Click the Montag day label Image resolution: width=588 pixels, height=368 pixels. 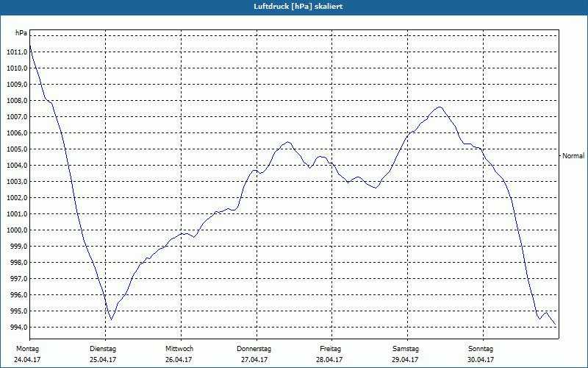[27, 349]
